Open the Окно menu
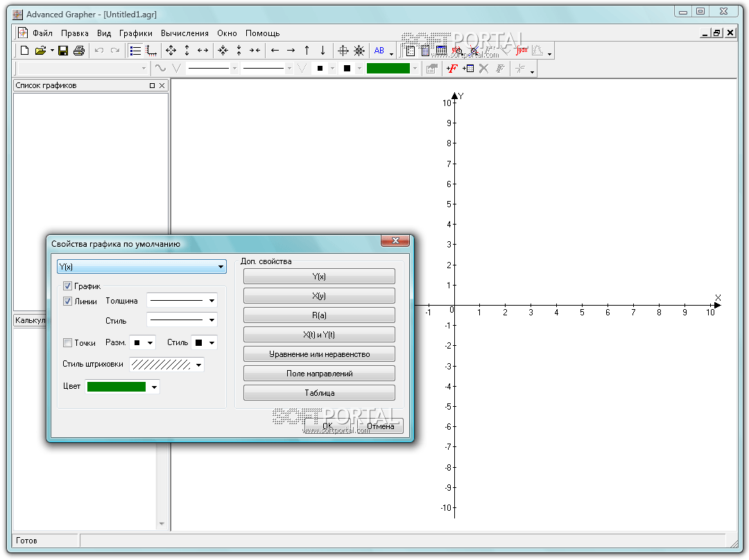Image resolution: width=749 pixels, height=560 pixels. (x=227, y=33)
